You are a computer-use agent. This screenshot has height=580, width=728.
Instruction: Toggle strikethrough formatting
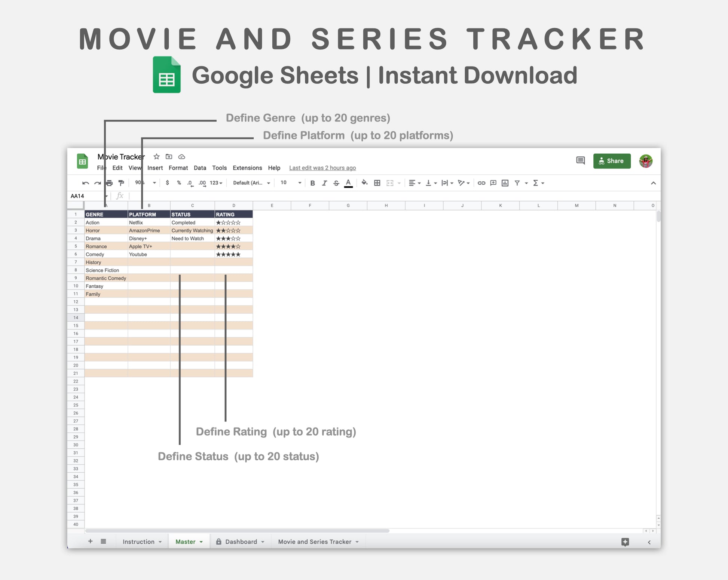336,183
